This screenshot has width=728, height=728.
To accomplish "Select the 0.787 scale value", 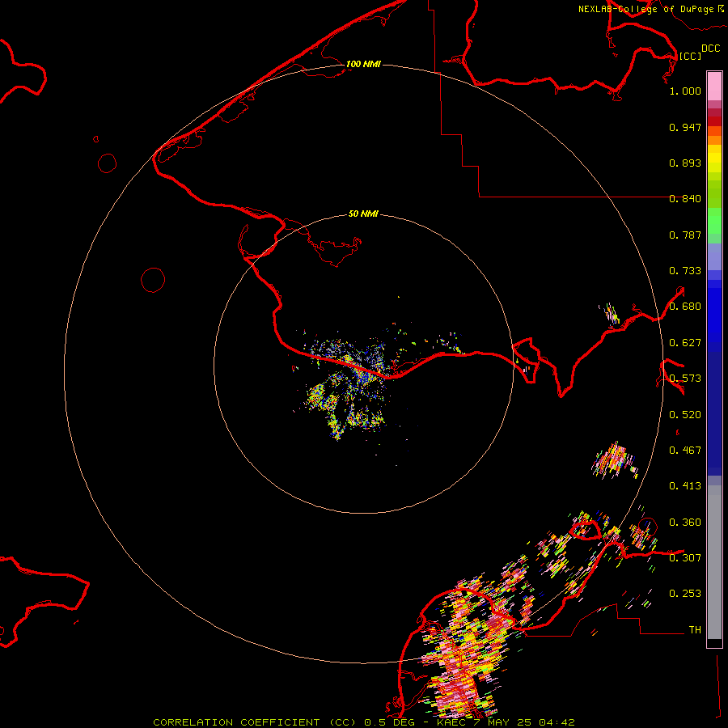I will coord(685,235).
